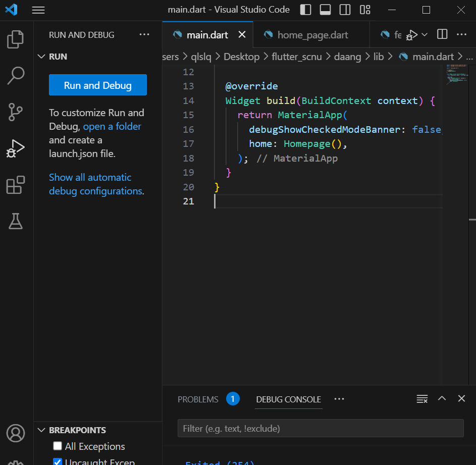The height and width of the screenshot is (465, 476).
Task: Open the Extensions view
Action: [x=15, y=185]
